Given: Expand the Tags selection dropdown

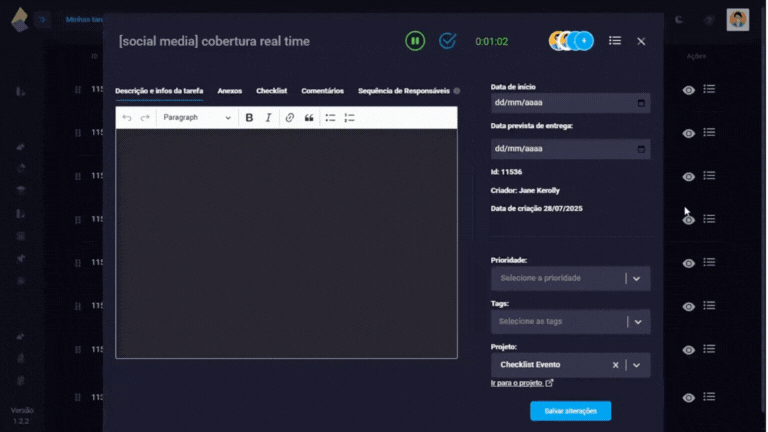Looking at the screenshot, I should 637,321.
